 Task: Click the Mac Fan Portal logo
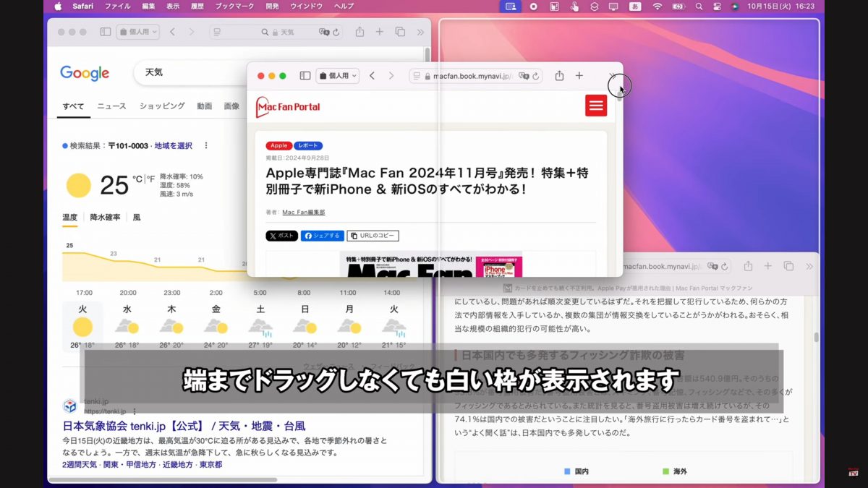tap(288, 107)
